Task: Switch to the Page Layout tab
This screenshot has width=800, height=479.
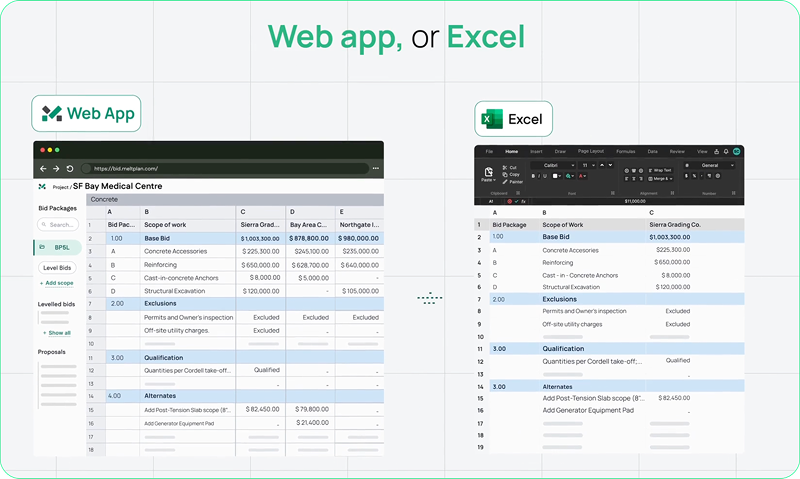Action: coord(591,151)
